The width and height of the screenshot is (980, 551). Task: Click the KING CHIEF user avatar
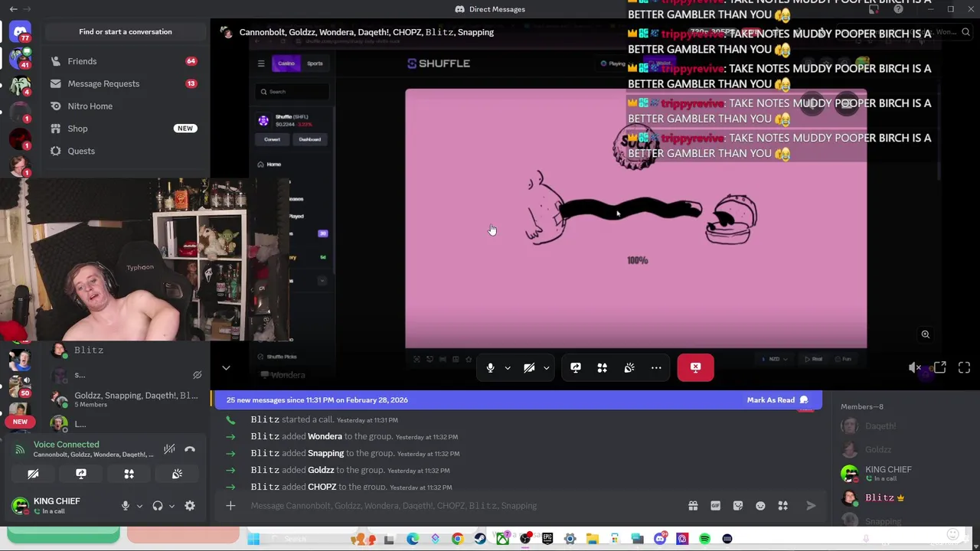tap(20, 505)
